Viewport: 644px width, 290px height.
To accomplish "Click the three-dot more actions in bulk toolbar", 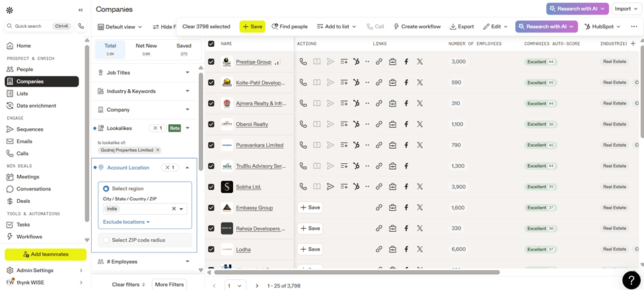I will pyautogui.click(x=633, y=26).
